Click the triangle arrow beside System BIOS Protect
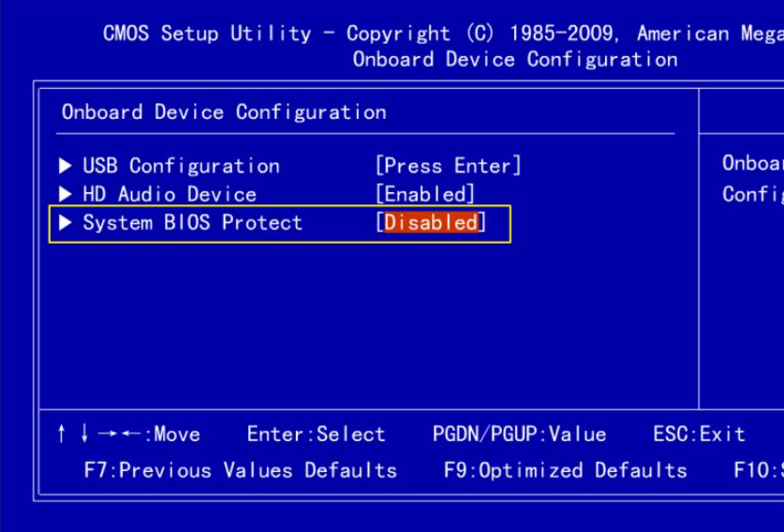 pos(66,223)
